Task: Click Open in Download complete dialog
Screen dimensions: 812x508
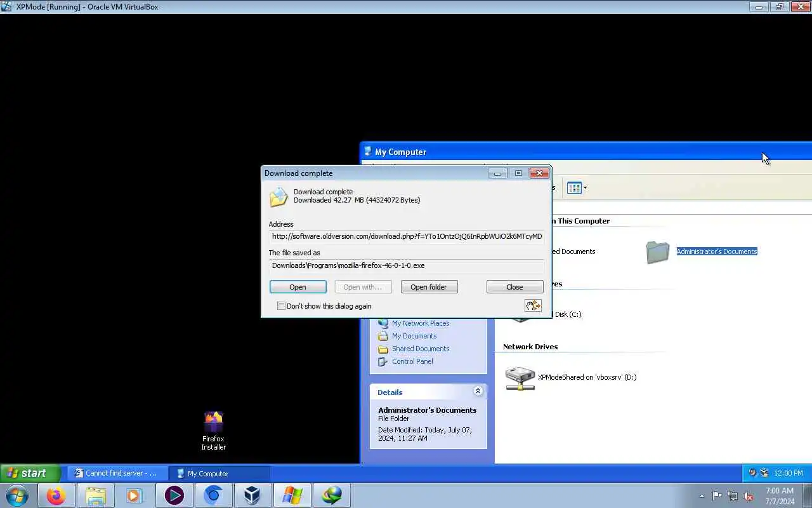Action: pos(298,287)
